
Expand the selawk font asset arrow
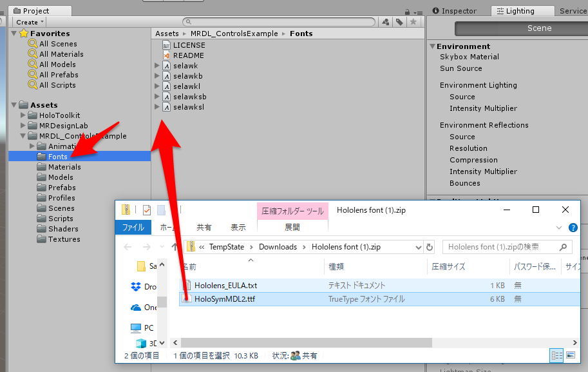[x=157, y=66]
